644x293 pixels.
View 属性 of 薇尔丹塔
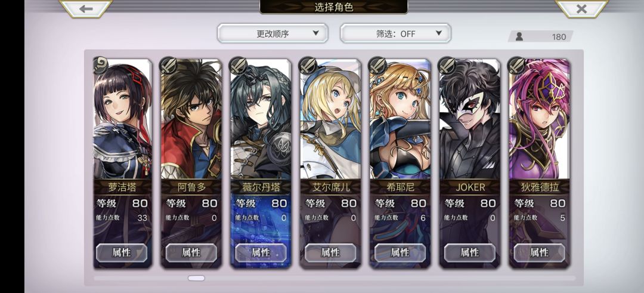261,253
